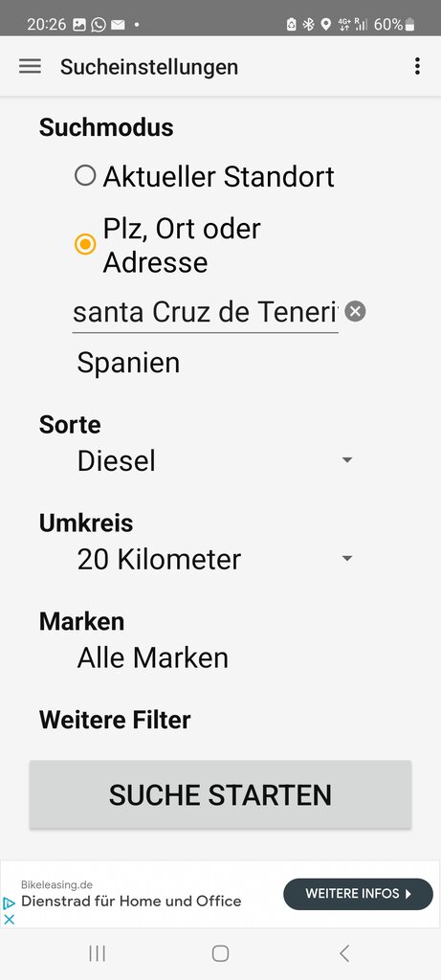Clear the location text with the X icon
Screen dimensions: 441x980
(356, 311)
